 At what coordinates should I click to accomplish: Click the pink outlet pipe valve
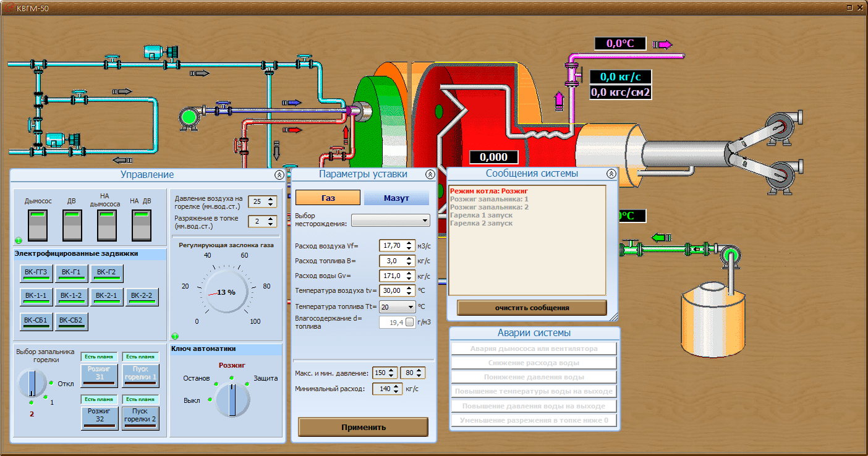pos(573,75)
